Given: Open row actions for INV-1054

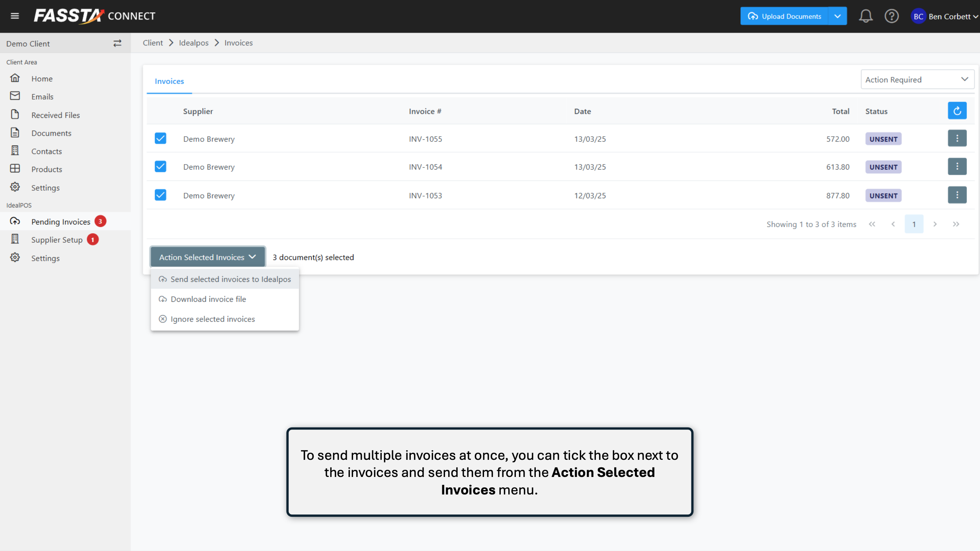Looking at the screenshot, I should click(x=957, y=167).
